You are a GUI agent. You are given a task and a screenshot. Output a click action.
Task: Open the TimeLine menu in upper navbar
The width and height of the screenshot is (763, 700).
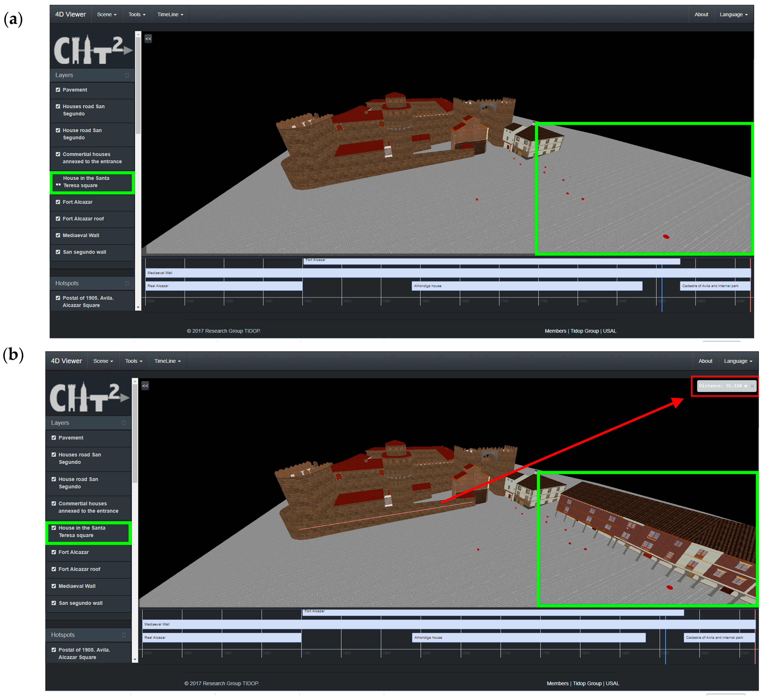(x=170, y=14)
